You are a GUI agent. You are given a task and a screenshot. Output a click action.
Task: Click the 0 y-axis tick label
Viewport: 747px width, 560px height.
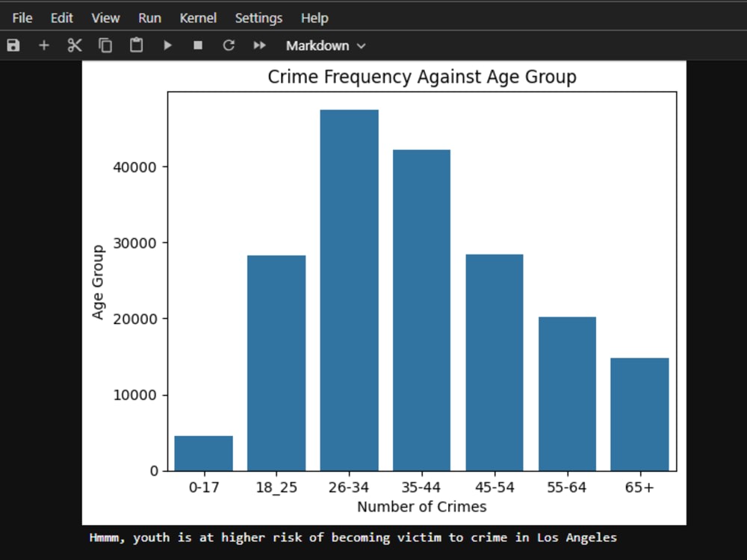tap(154, 471)
